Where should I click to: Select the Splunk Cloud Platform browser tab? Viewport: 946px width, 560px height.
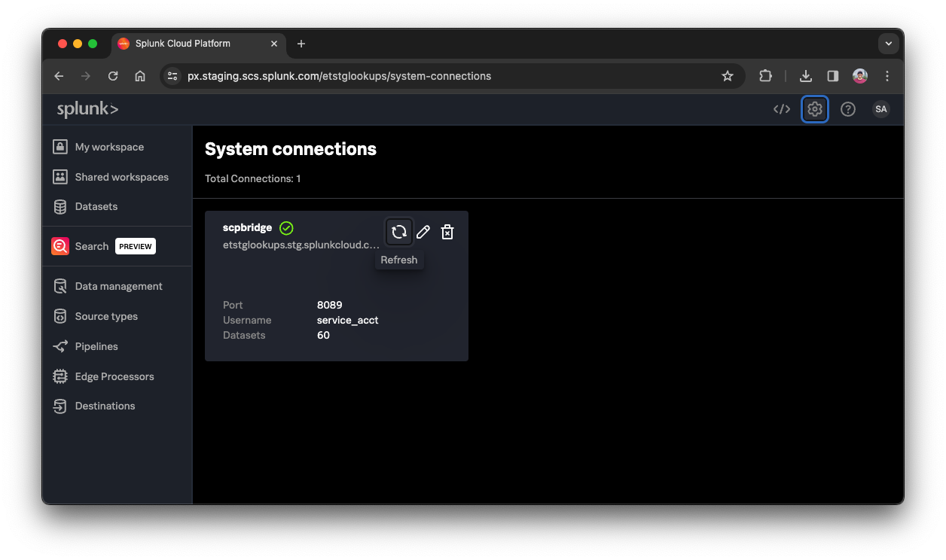click(198, 44)
